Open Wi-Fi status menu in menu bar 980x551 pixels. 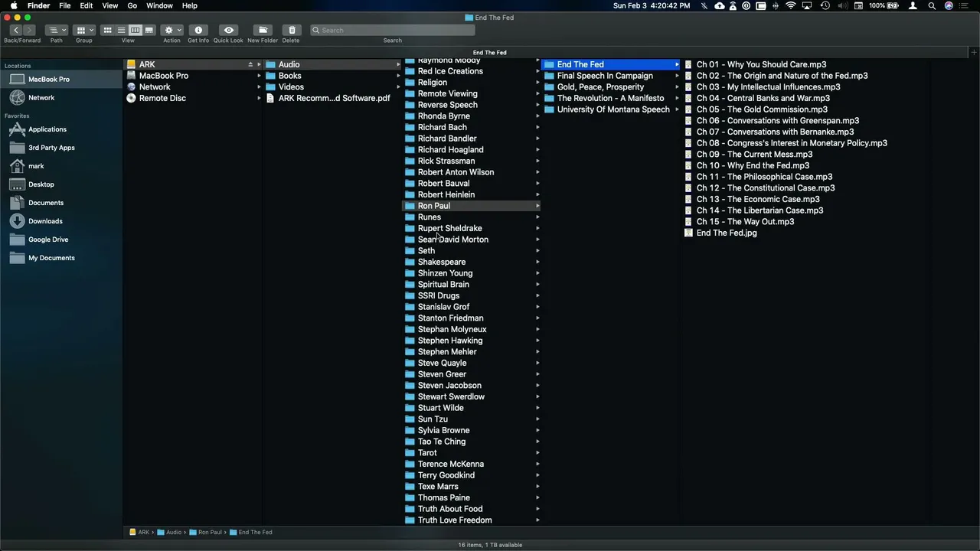(x=791, y=5)
